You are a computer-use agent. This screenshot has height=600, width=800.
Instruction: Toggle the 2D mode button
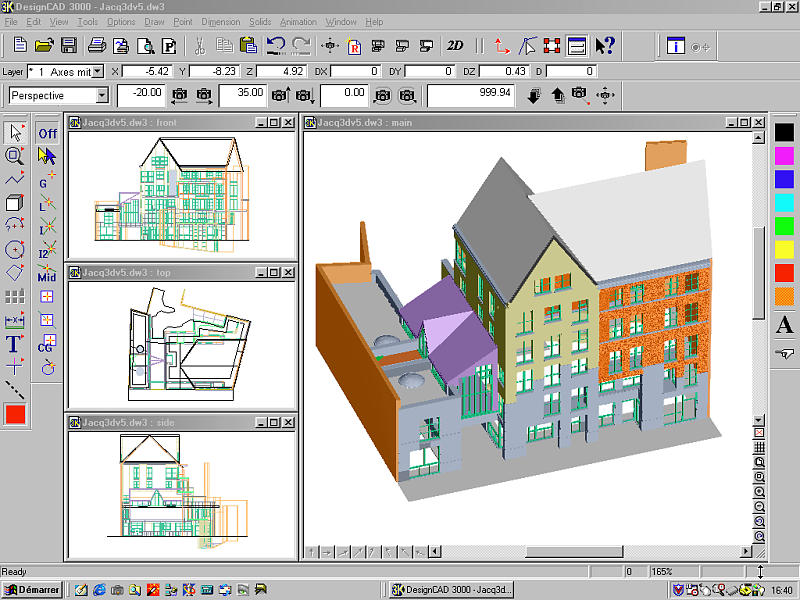(x=455, y=45)
